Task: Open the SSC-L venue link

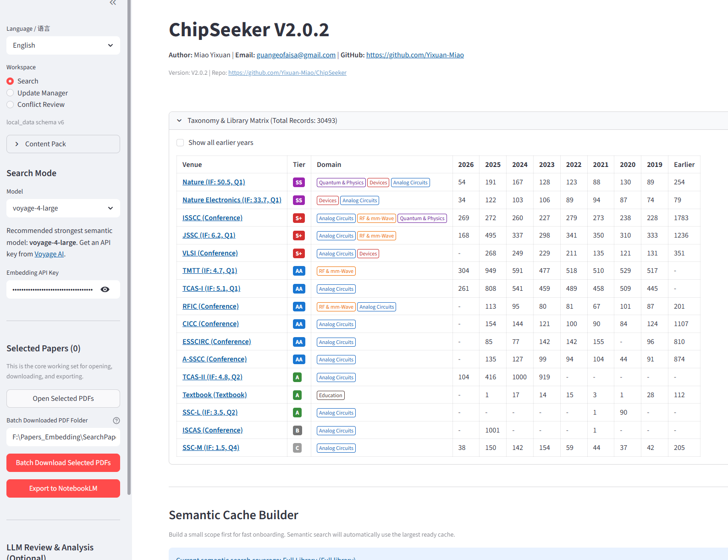Action: (210, 412)
